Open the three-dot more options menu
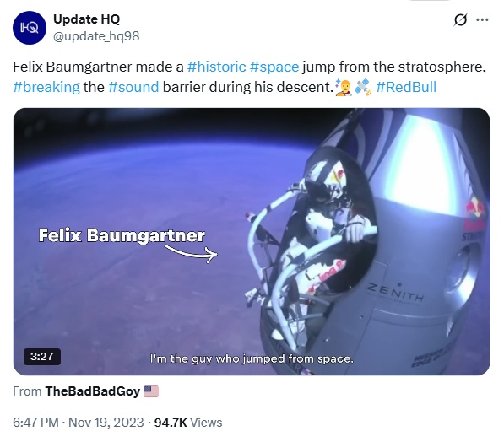 pyautogui.click(x=482, y=20)
